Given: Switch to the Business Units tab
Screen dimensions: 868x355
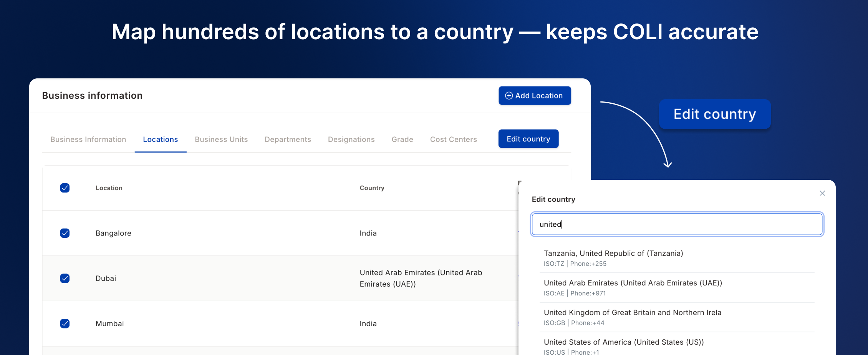Looking at the screenshot, I should coord(221,139).
